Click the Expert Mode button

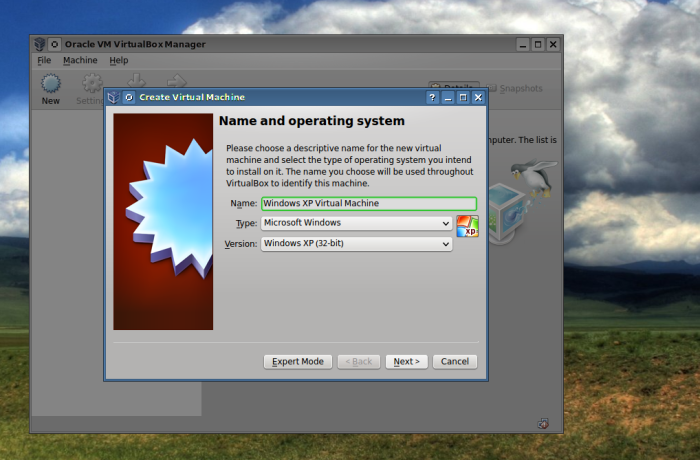tap(298, 361)
